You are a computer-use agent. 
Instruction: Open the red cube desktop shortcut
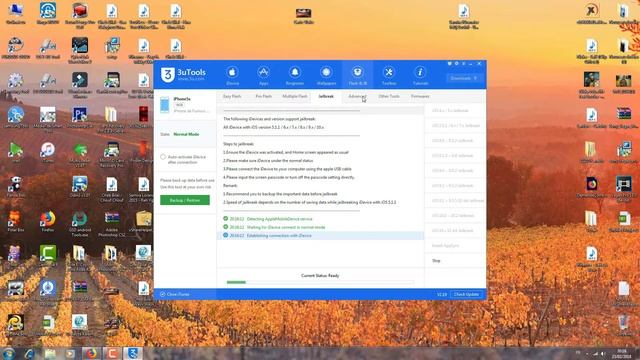[80, 16]
